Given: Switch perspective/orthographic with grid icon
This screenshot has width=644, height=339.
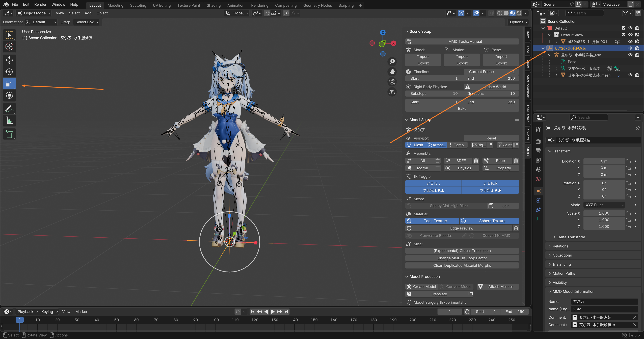Looking at the screenshot, I should pyautogui.click(x=392, y=92).
